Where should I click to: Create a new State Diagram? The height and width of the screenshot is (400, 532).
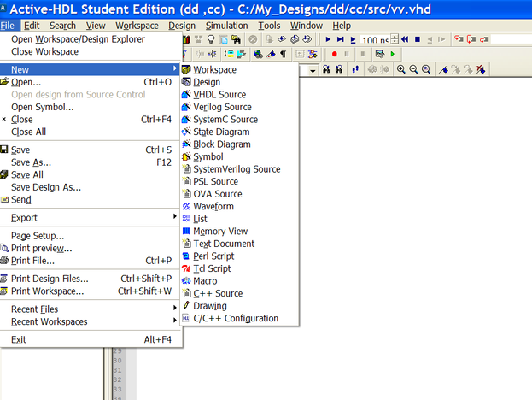[240, 132]
